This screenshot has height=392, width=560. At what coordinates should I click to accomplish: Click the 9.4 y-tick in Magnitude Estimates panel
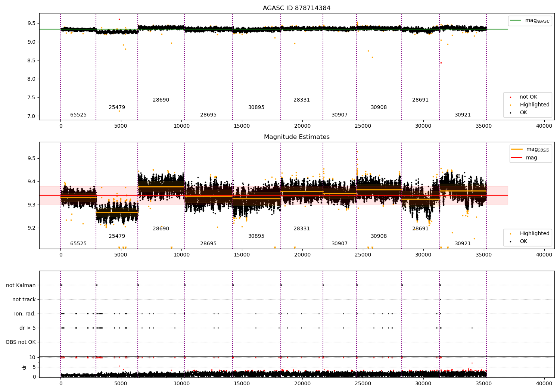pyautogui.click(x=31, y=182)
